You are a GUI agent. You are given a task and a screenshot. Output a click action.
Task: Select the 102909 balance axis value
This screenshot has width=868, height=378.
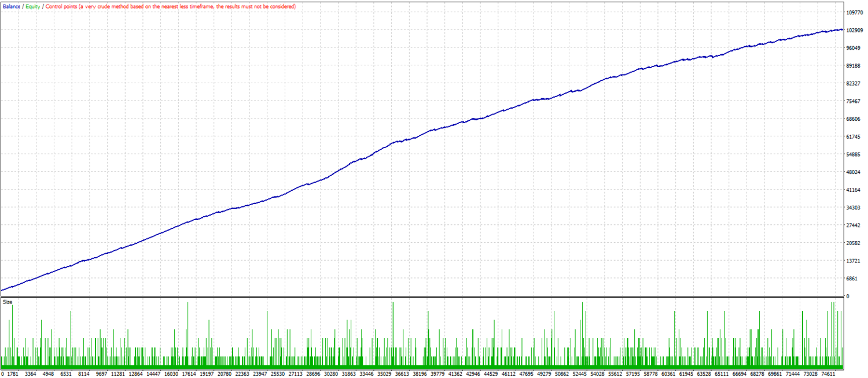[854, 30]
